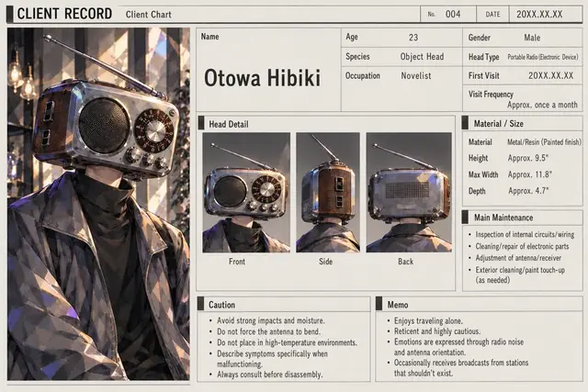Viewport: 588px width, 392px height.
Task: Select Describe symptoms specifically caution line
Action: [x=272, y=359]
